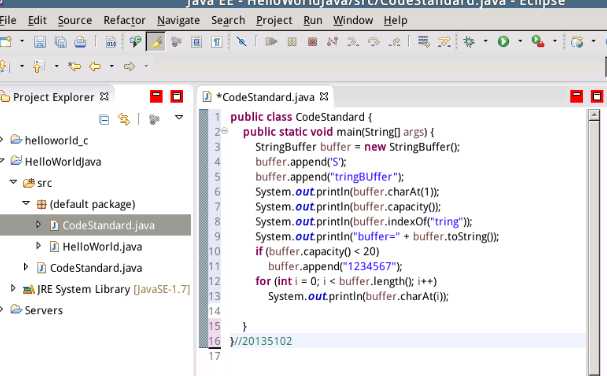Screen dimensions: 607x376
Task: Go to Last Edit Location icon
Action: pos(74,67)
